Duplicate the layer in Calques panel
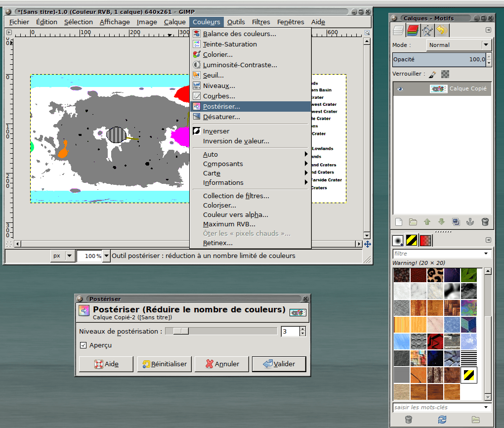 coord(456,222)
